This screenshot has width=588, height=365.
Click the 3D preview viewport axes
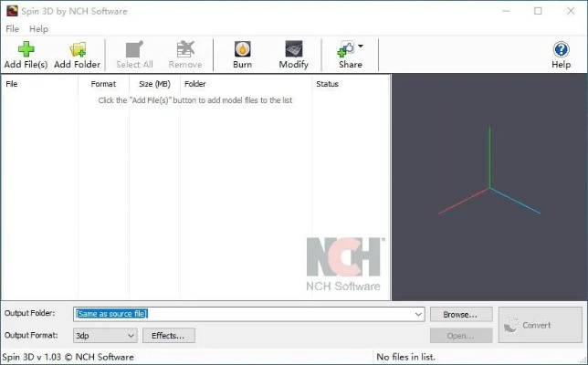(489, 187)
